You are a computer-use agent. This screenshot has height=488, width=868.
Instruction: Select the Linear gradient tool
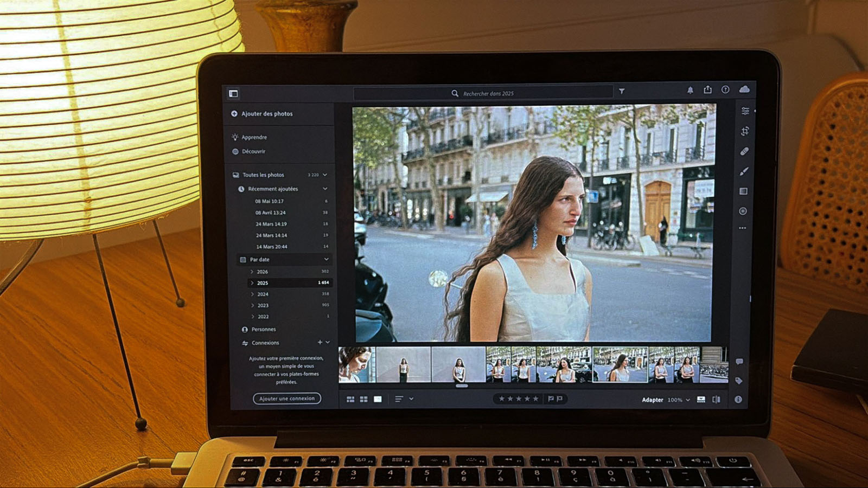(743, 191)
